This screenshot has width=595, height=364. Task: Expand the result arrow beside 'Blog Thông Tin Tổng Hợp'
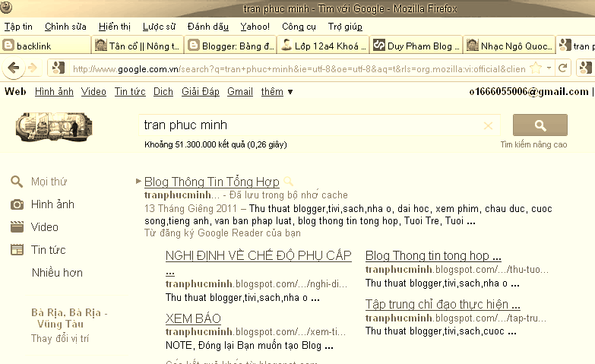(x=138, y=181)
